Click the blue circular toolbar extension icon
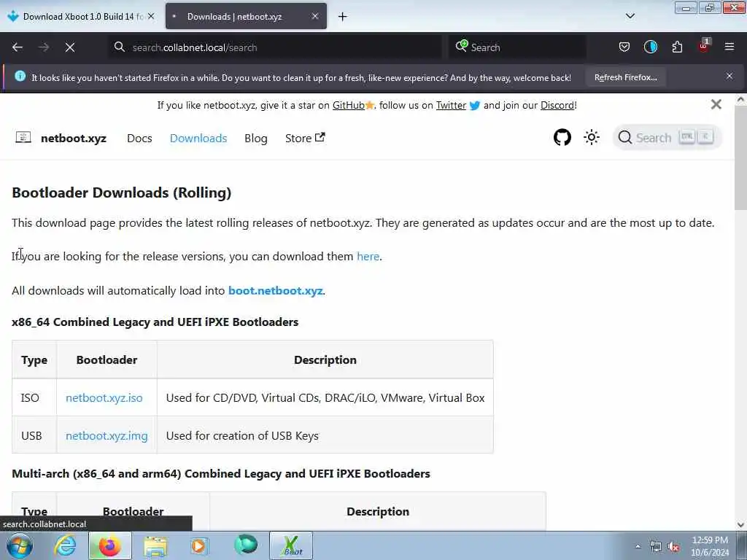This screenshot has width=747, height=560. [651, 47]
